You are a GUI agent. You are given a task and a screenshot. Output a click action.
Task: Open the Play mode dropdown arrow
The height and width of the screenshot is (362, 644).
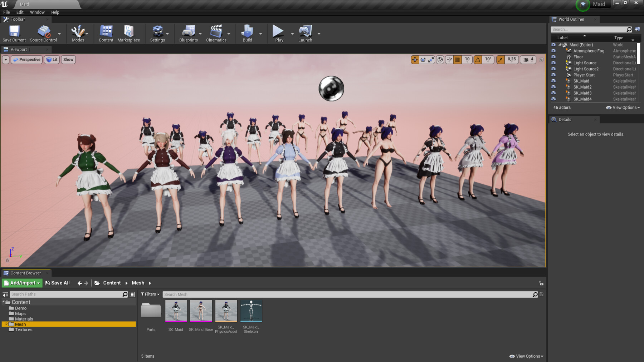292,33
